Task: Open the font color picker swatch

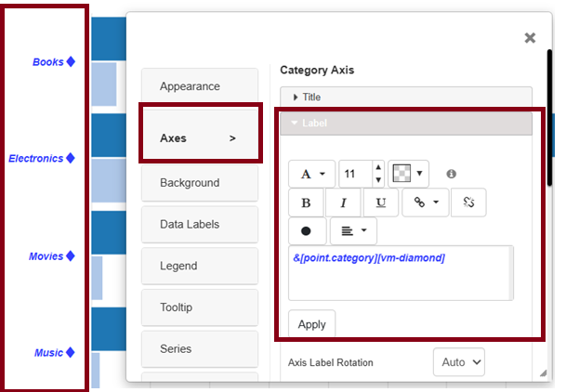Action: [x=407, y=174]
